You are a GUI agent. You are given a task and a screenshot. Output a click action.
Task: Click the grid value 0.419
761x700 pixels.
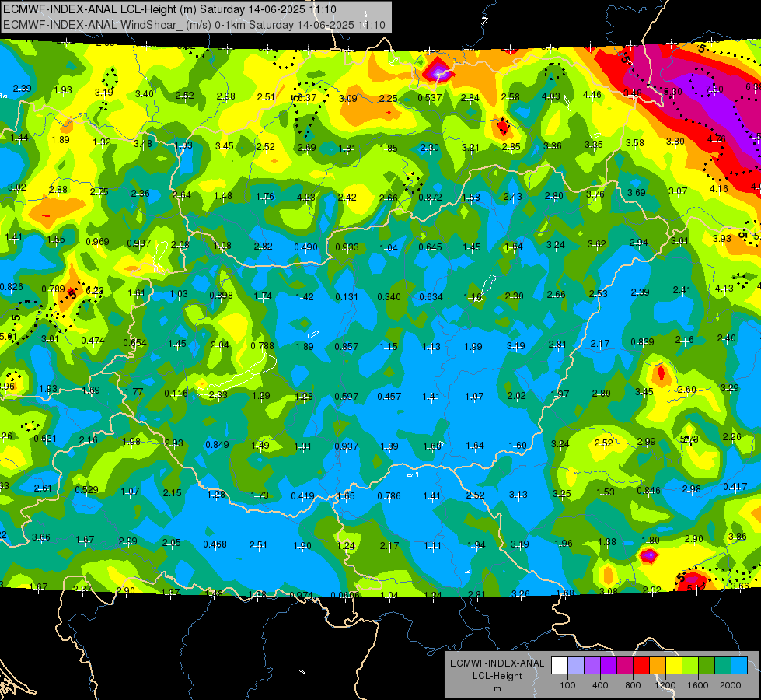tap(303, 496)
